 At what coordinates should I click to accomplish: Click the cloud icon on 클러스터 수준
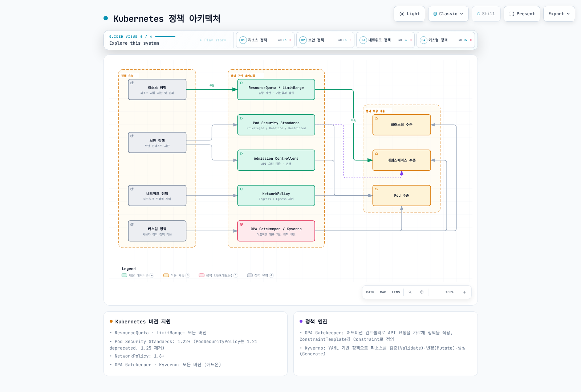pos(376,118)
